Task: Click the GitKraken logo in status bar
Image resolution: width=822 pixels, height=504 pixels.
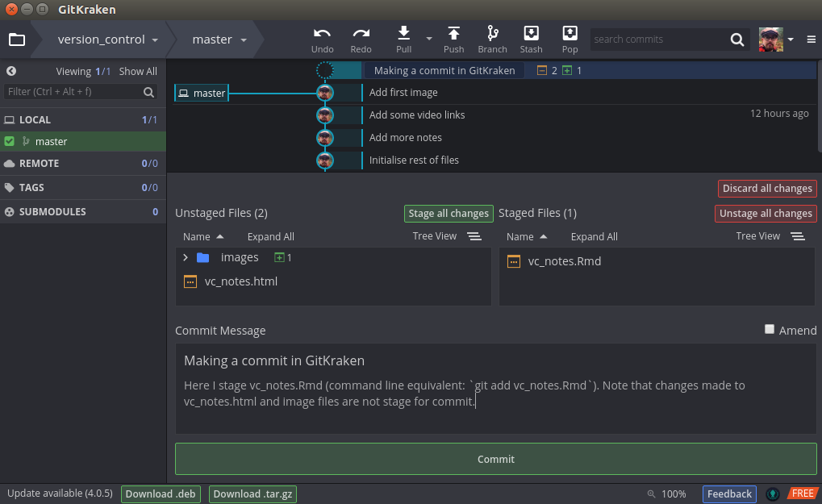Action: (x=773, y=494)
